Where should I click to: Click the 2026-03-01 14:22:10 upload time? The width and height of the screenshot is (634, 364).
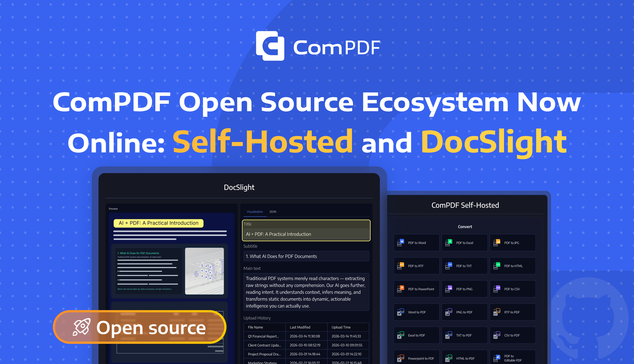(x=346, y=354)
